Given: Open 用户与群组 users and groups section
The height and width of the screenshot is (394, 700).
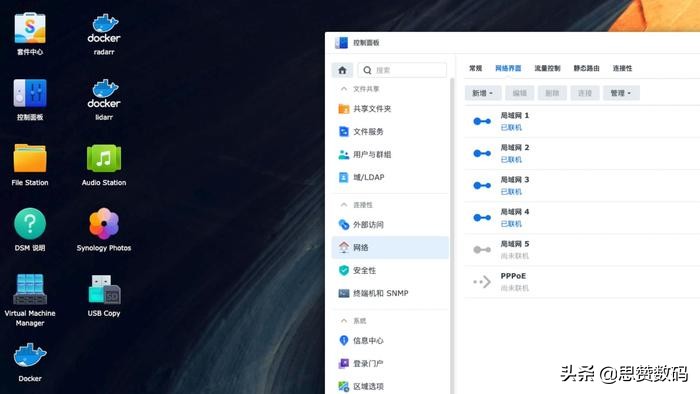Looking at the screenshot, I should [390, 154].
